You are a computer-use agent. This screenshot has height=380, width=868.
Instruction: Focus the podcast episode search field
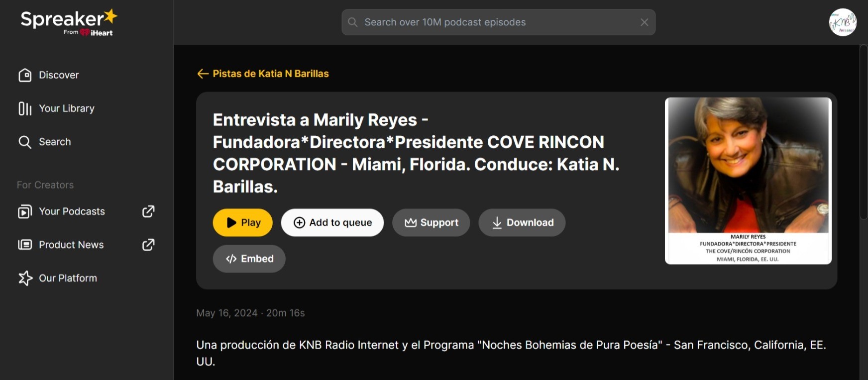[498, 22]
